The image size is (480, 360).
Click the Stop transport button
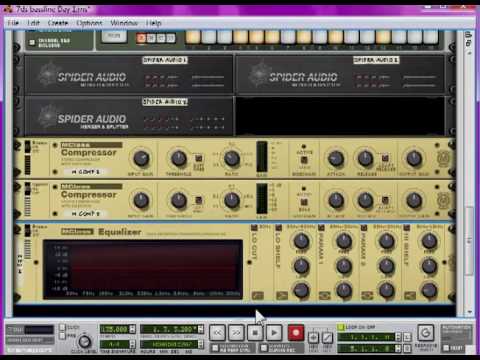coord(255,332)
